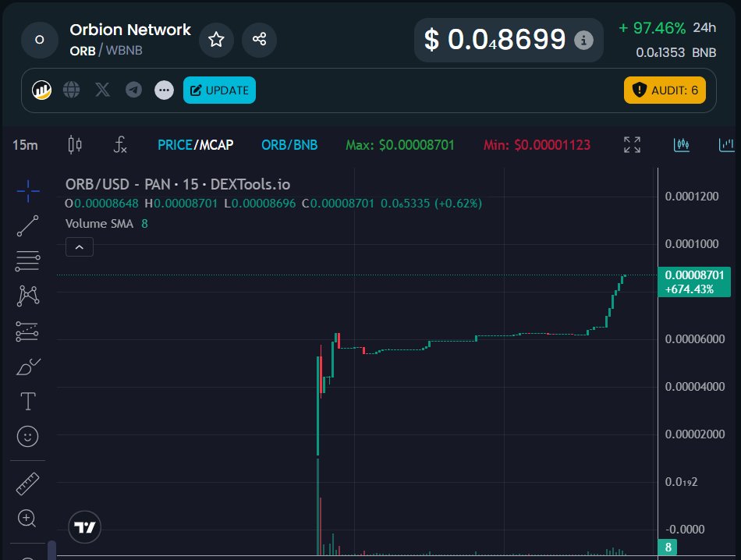Select the horizontal lines Fib tool
741x560 pixels.
(28, 261)
